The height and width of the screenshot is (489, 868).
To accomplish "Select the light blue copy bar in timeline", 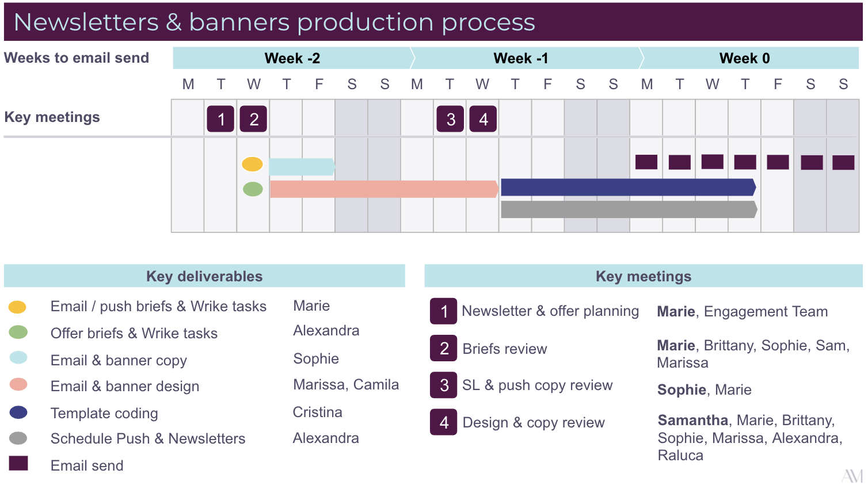I will 301,167.
